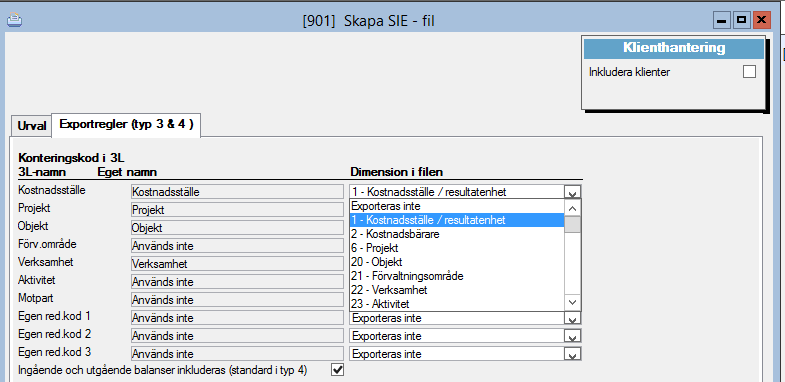Open the Egen red.kod 1 dimension dropdown
The width and height of the screenshot is (785, 382).
(x=573, y=318)
